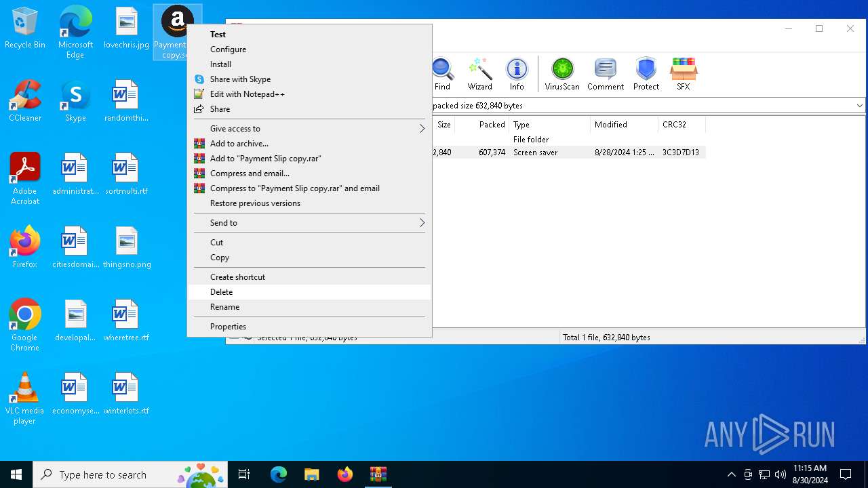Open File Explorer from the taskbar

(x=311, y=474)
